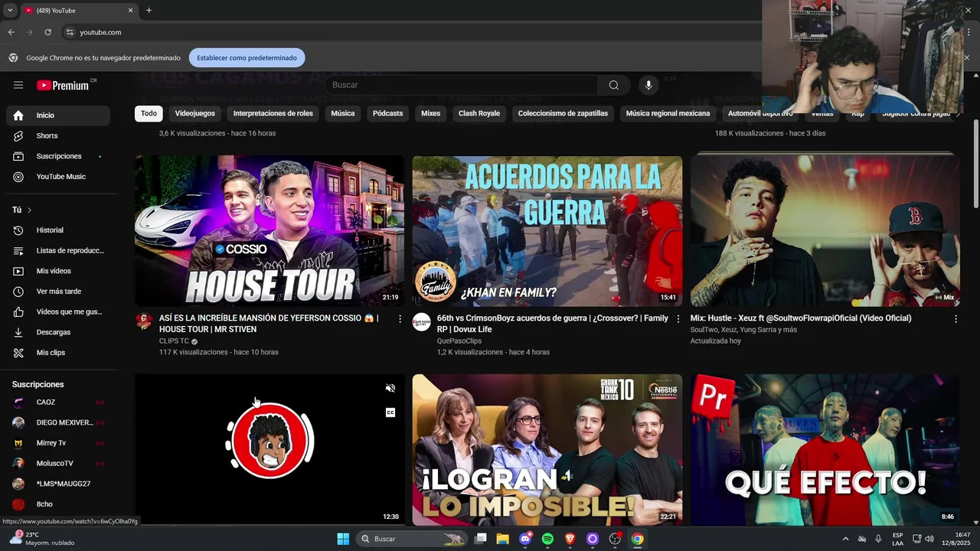This screenshot has height=551, width=980.
Task: Select Música regional mexicana chip
Action: pos(668,113)
